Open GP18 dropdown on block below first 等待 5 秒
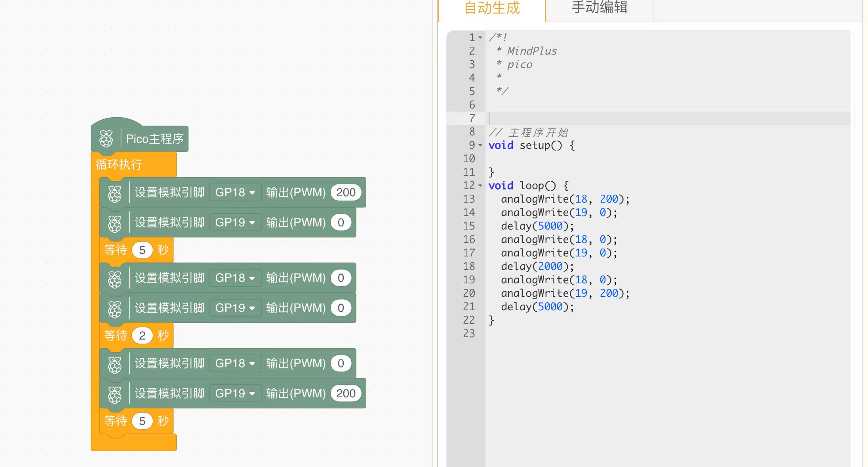This screenshot has height=467, width=868. click(235, 278)
